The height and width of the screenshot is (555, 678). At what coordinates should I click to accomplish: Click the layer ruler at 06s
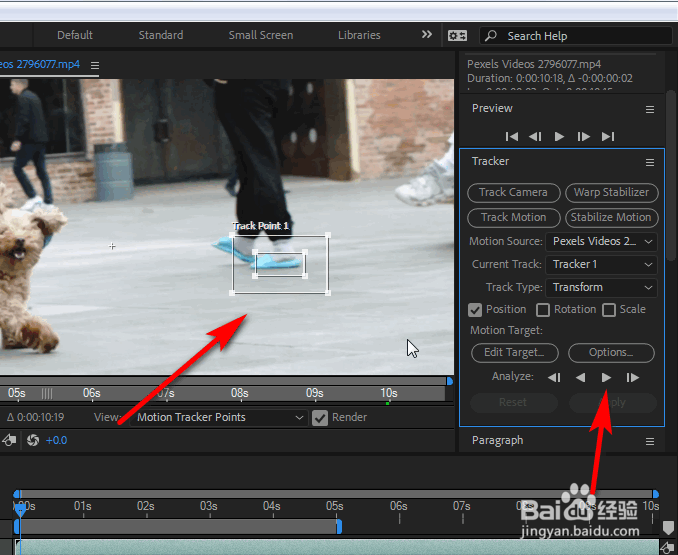(92, 393)
